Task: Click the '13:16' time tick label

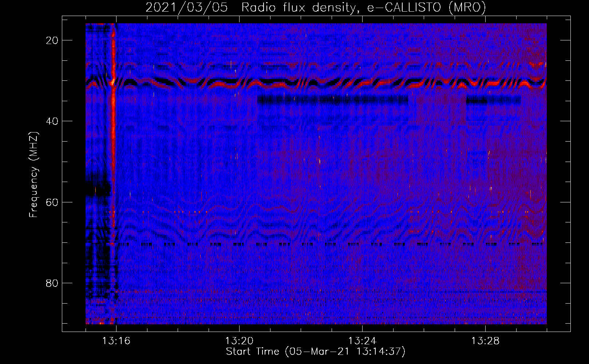Action: pos(116,341)
